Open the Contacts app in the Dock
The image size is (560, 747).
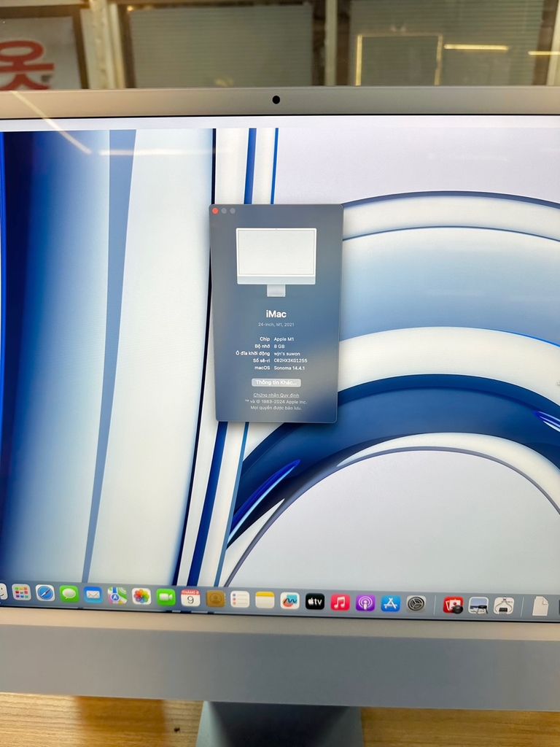click(215, 599)
